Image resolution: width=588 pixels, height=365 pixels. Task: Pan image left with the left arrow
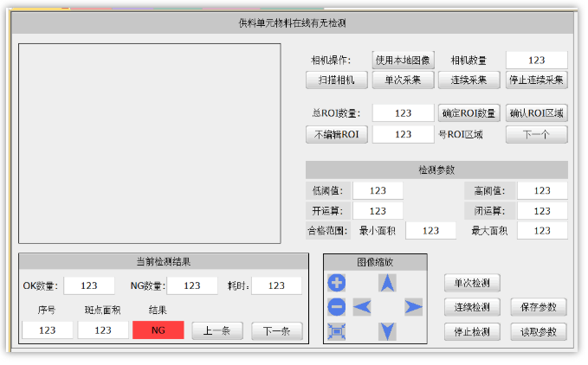(362, 307)
